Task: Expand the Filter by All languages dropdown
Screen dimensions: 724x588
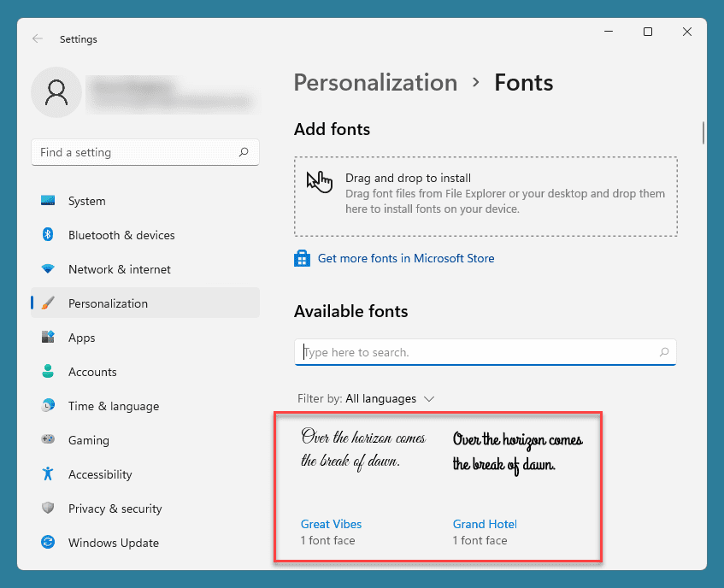Action: coord(366,398)
